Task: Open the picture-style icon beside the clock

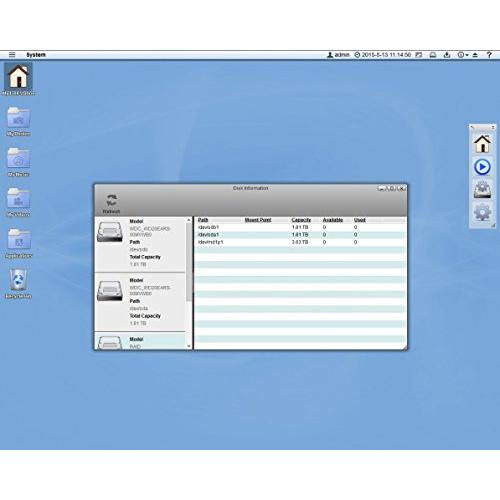Action: (x=419, y=55)
